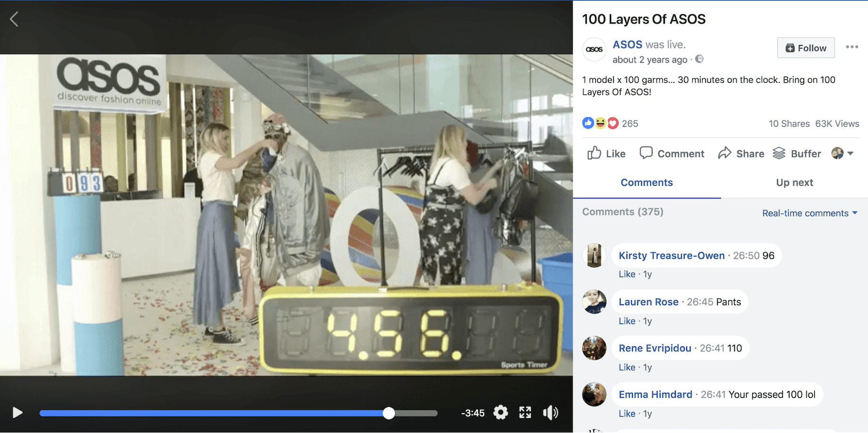Click the Buffer layers icon
This screenshot has height=433, width=868.
[x=779, y=153]
